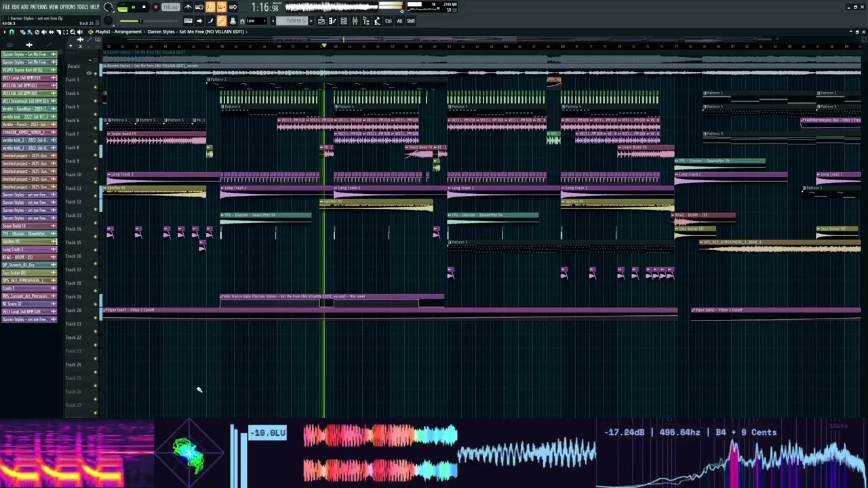Open the playlist options menu arrow
868x488 pixels.
click(x=5, y=32)
